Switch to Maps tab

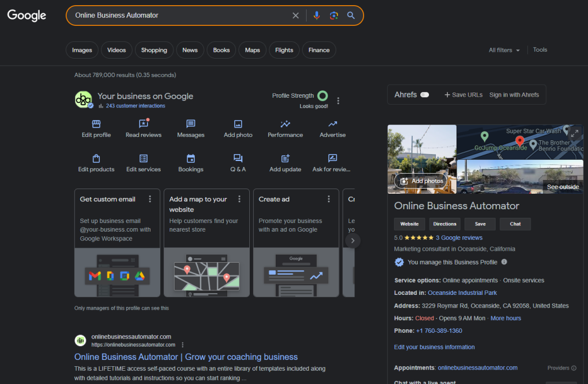252,50
